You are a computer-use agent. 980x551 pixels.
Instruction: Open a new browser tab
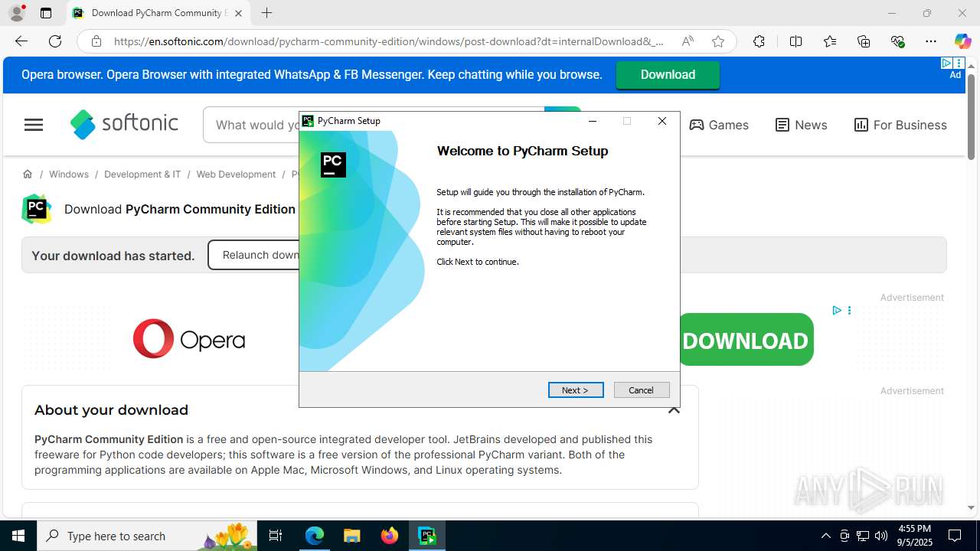click(x=266, y=13)
